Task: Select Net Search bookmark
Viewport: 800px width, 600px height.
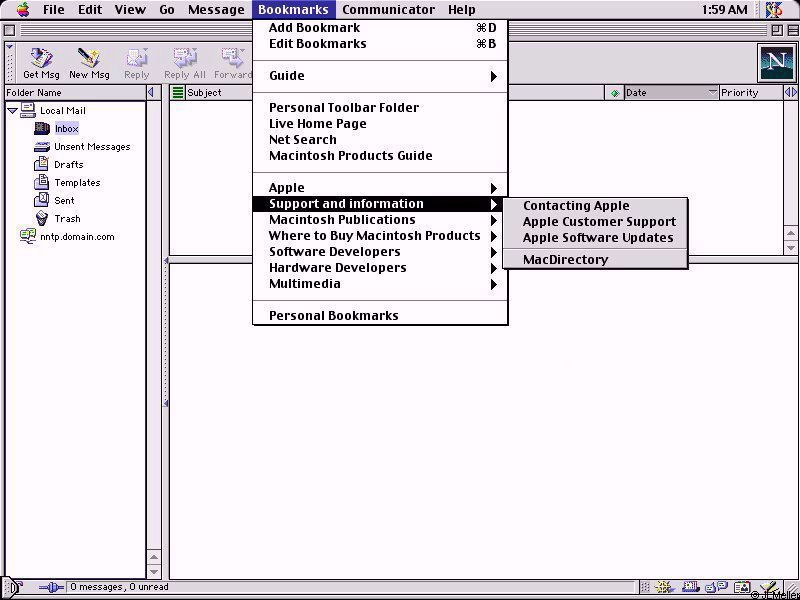Action: click(x=381, y=140)
